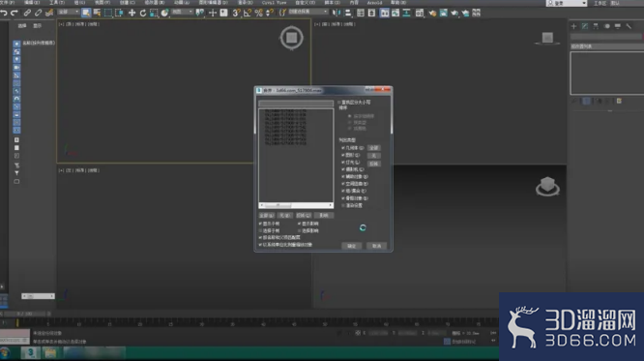Toggle the Percent Snap icon
This screenshot has height=361, width=644.
coord(258,14)
